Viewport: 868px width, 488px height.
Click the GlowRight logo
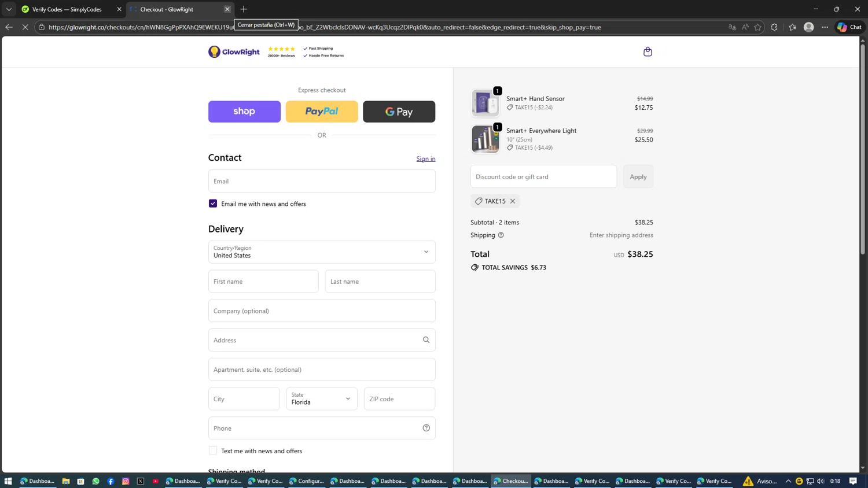click(x=234, y=52)
